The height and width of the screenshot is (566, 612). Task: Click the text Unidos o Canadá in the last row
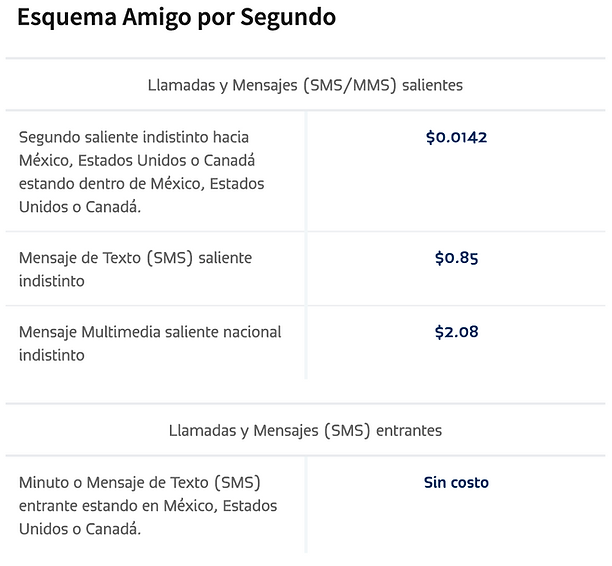point(80,529)
